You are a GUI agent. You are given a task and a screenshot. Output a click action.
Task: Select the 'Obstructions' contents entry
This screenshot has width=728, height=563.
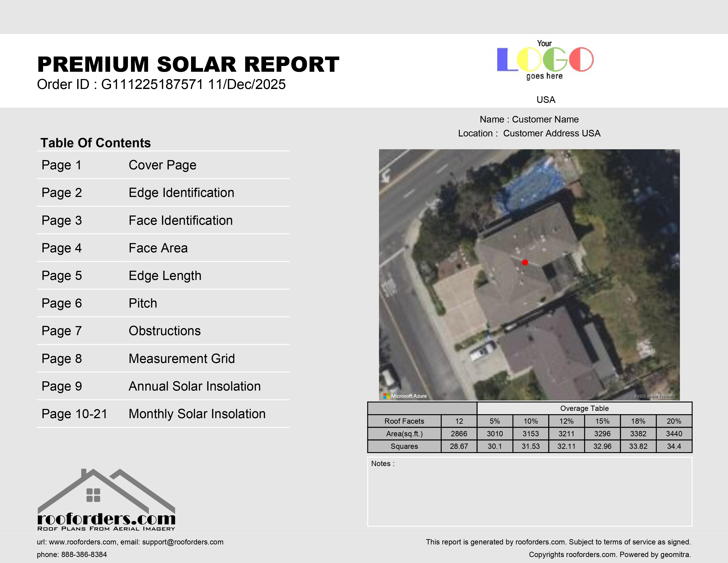click(165, 331)
